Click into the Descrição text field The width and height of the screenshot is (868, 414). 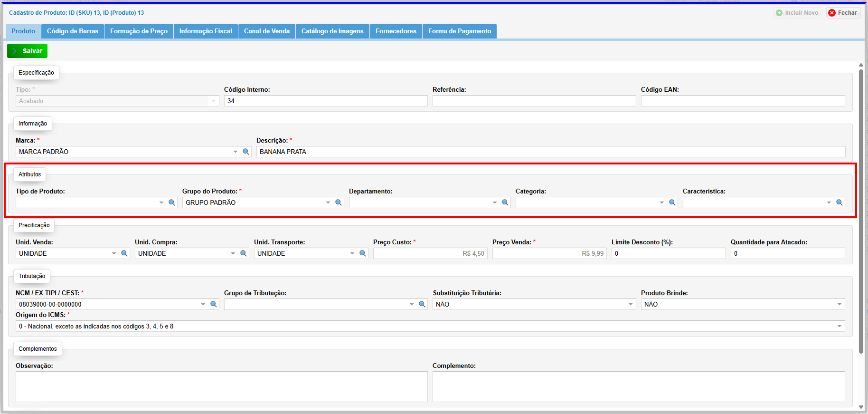551,152
